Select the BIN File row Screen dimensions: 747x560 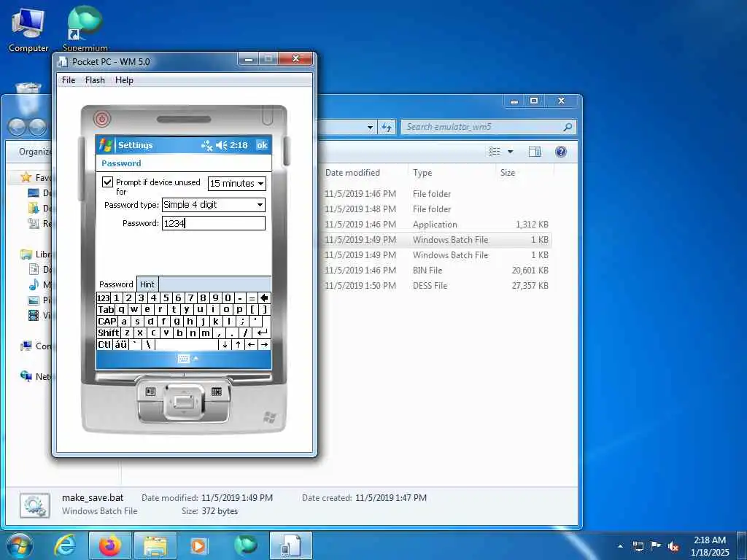point(436,270)
